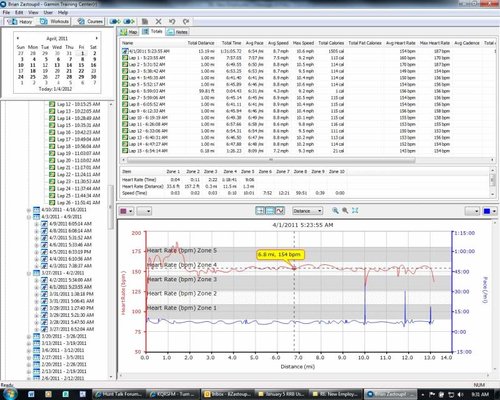The height and width of the screenshot is (400, 500).
Task: Click the Lap 20 flag icon in the tree
Action: [x=52, y=161]
